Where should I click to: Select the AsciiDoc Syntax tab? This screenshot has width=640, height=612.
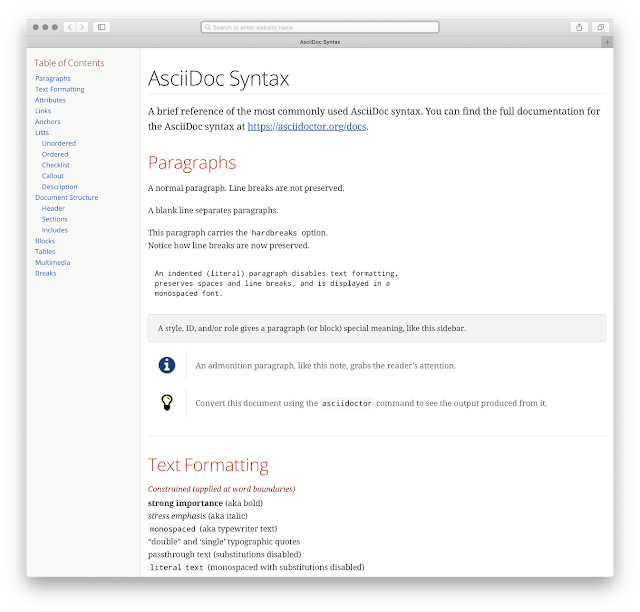pos(320,42)
